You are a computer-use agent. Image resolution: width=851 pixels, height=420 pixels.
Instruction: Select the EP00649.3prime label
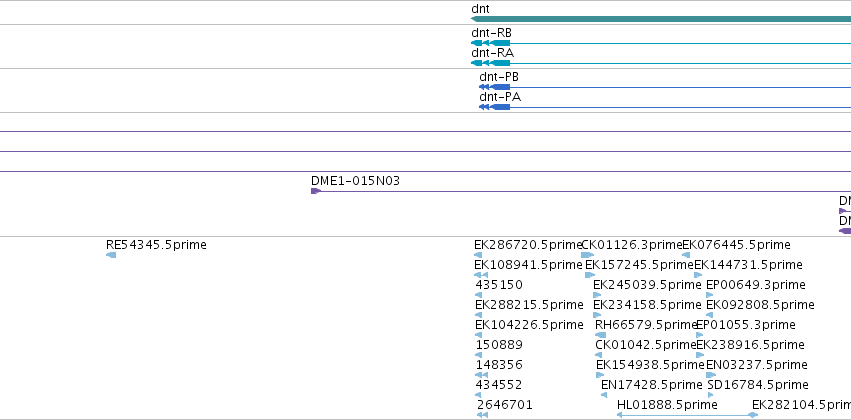click(756, 285)
